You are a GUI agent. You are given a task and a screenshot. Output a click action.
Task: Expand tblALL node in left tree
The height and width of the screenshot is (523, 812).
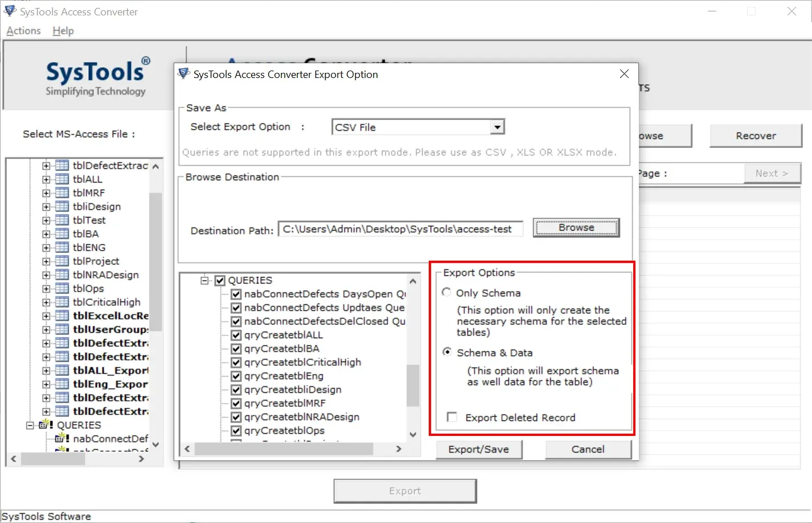click(x=46, y=179)
